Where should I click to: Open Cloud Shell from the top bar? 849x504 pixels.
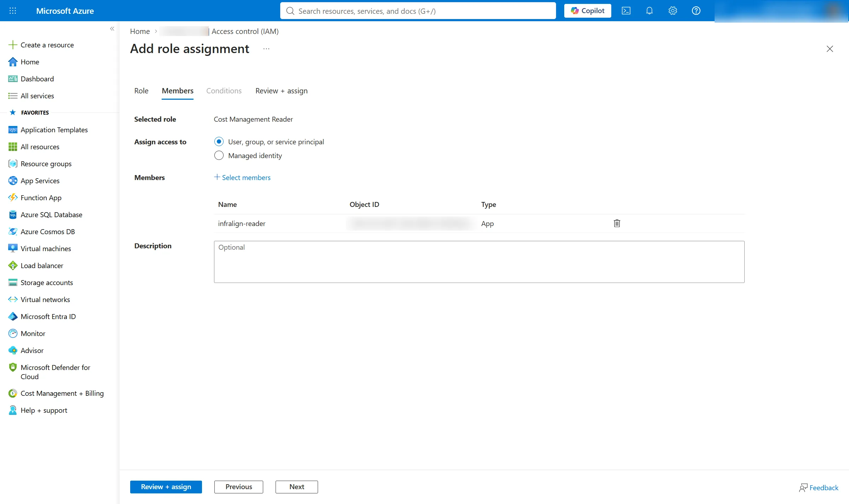pyautogui.click(x=626, y=11)
